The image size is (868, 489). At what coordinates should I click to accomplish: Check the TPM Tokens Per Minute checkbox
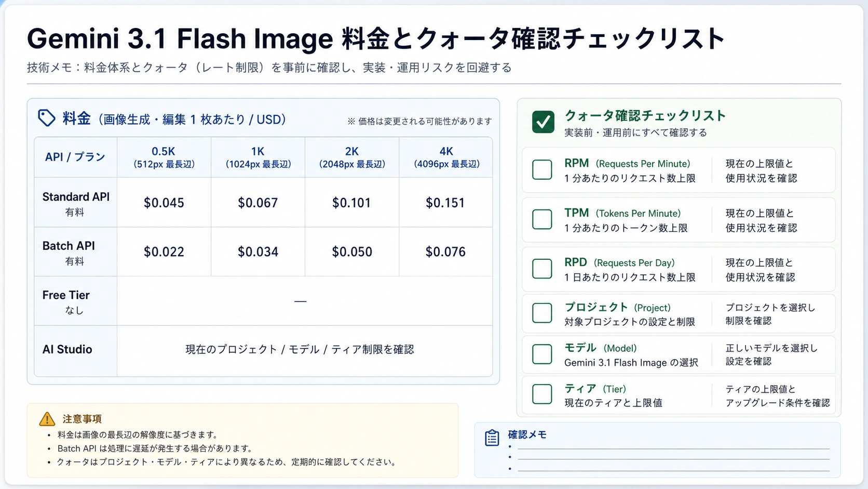[542, 219]
